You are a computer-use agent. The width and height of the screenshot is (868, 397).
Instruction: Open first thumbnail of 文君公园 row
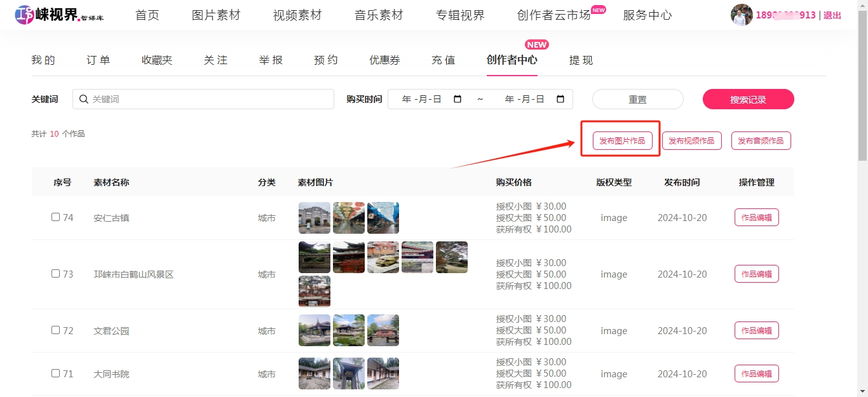pyautogui.click(x=314, y=330)
